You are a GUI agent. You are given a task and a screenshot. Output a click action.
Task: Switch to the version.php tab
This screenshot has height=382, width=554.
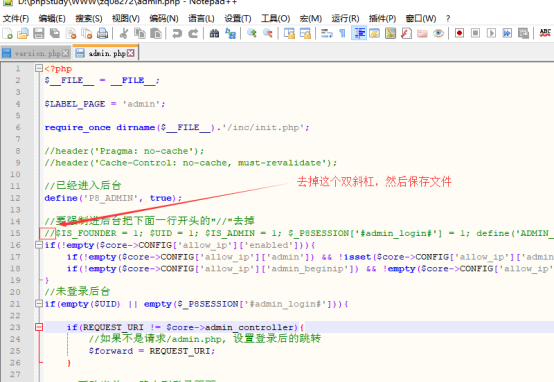tap(36, 53)
